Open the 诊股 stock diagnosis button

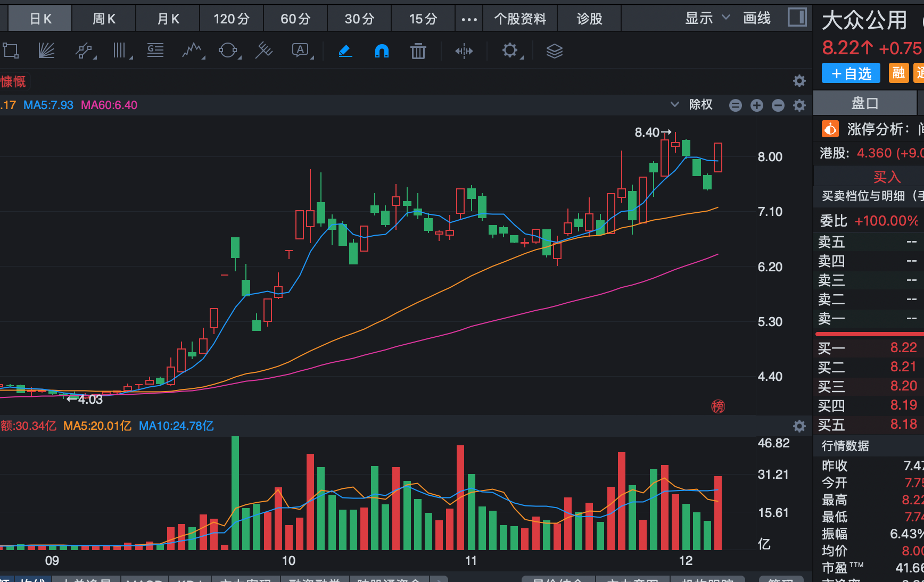pyautogui.click(x=589, y=19)
